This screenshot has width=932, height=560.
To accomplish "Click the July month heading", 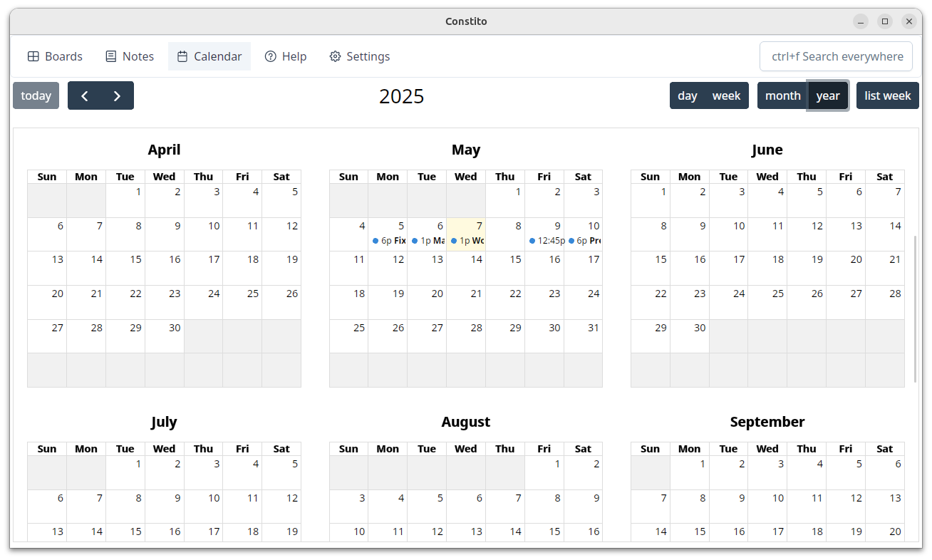I will tap(164, 422).
